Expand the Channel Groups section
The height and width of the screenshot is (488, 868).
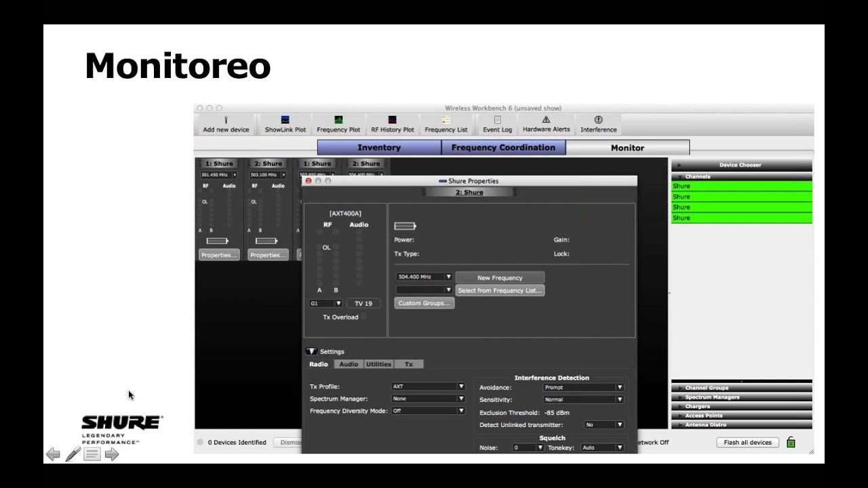click(741, 388)
